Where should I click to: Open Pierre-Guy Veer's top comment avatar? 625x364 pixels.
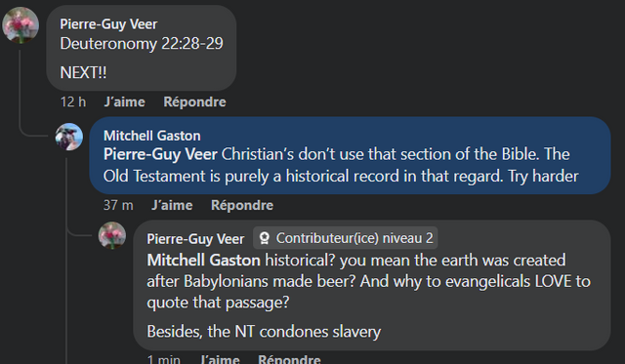point(21,25)
